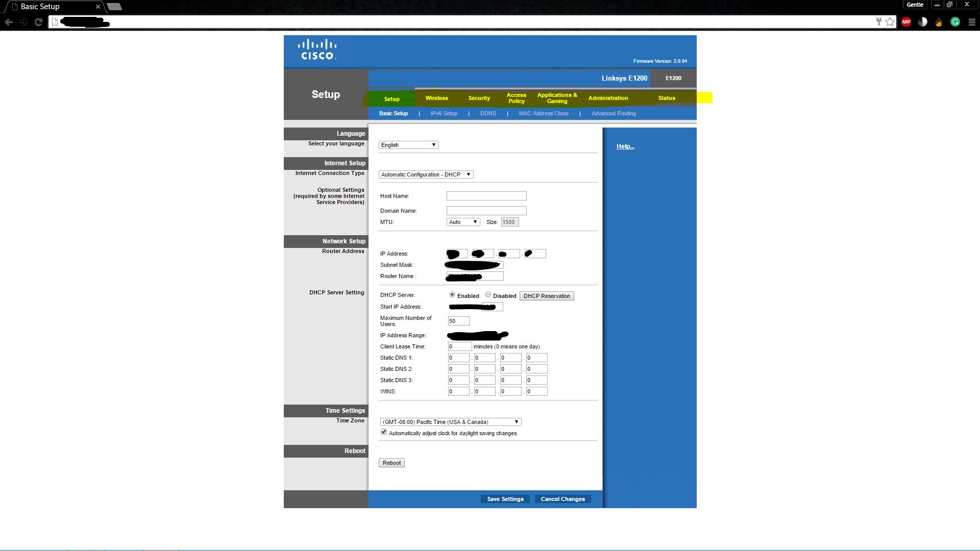Click the browser back arrow

click(9, 22)
